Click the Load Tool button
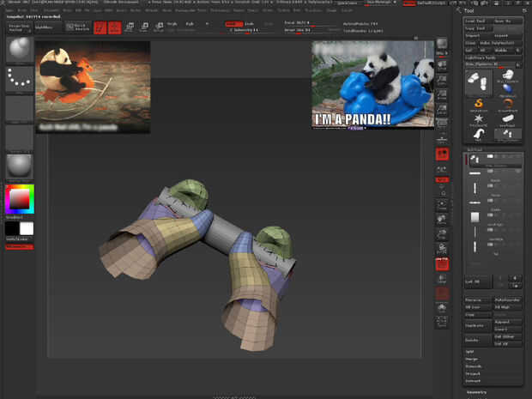Viewport: 532px width, 399px height. click(x=476, y=20)
